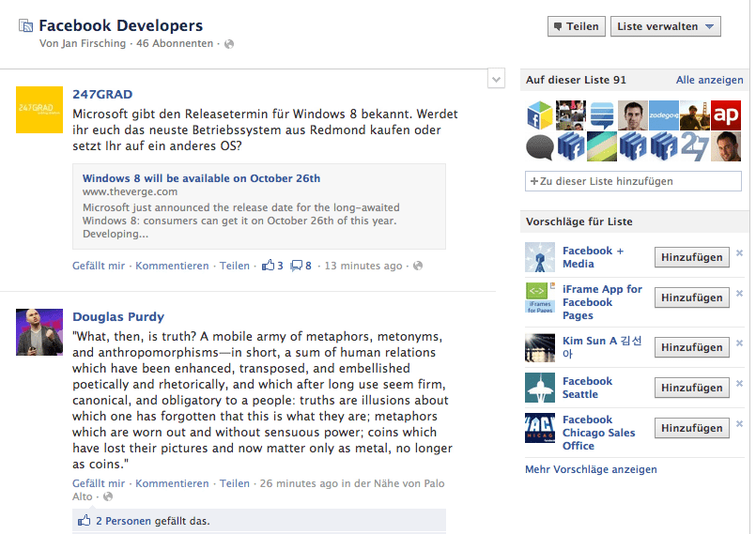Click the 13 minutes ago timestamp
Viewport: 756px width, 534px height.
pyautogui.click(x=363, y=266)
